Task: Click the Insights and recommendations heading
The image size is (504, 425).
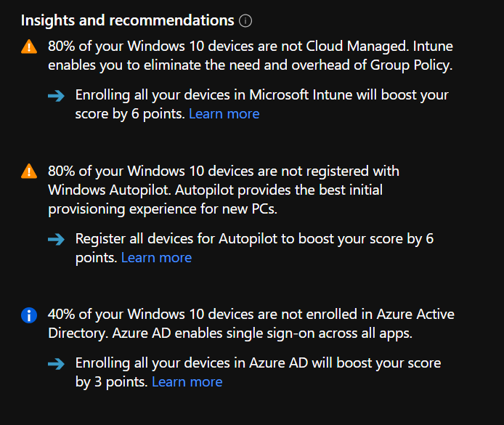Action: [127, 20]
